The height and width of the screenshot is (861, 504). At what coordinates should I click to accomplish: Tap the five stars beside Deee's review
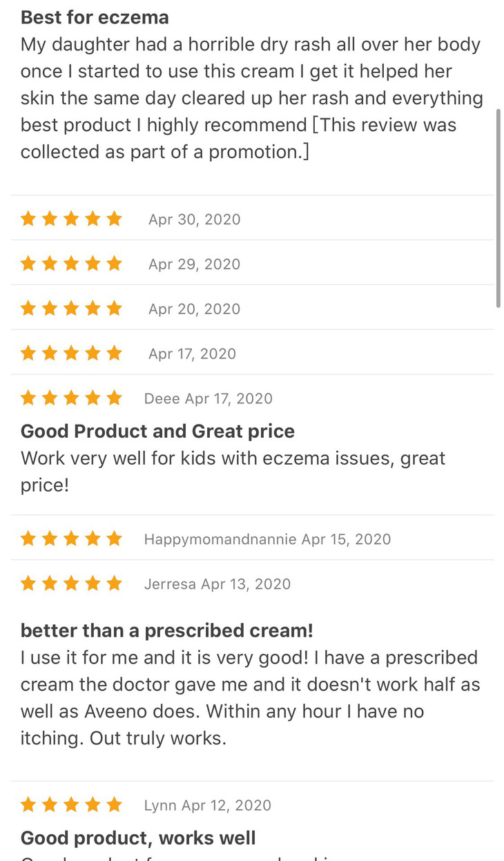pyautogui.click(x=71, y=398)
